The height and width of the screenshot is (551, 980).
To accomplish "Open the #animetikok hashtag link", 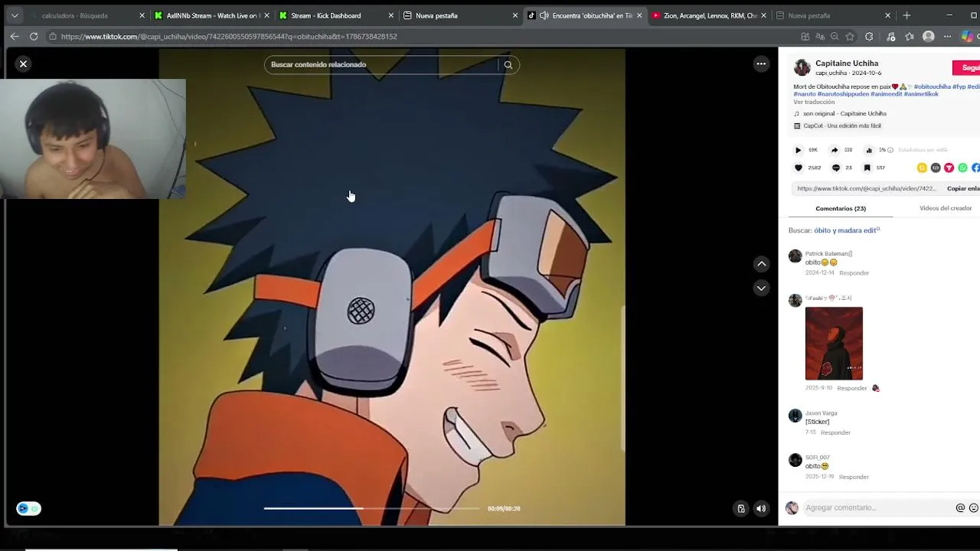I will tap(921, 94).
